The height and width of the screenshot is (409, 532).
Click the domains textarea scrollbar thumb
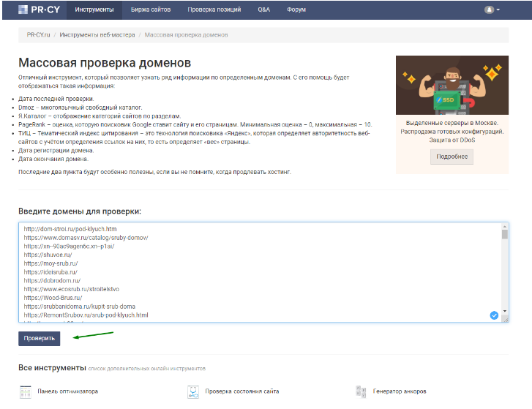[x=504, y=235]
